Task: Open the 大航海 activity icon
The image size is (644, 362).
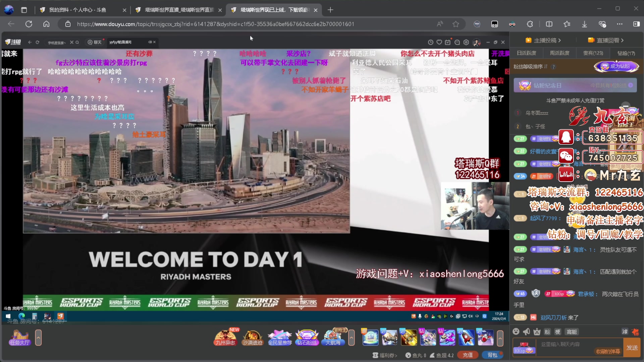Action: pos(333,338)
